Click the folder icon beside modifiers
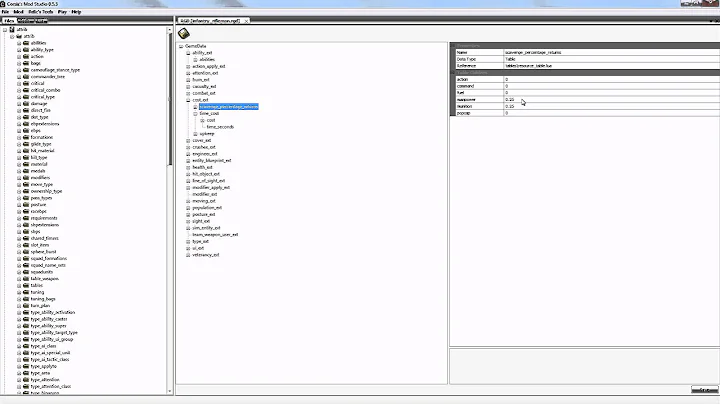 tap(26, 178)
